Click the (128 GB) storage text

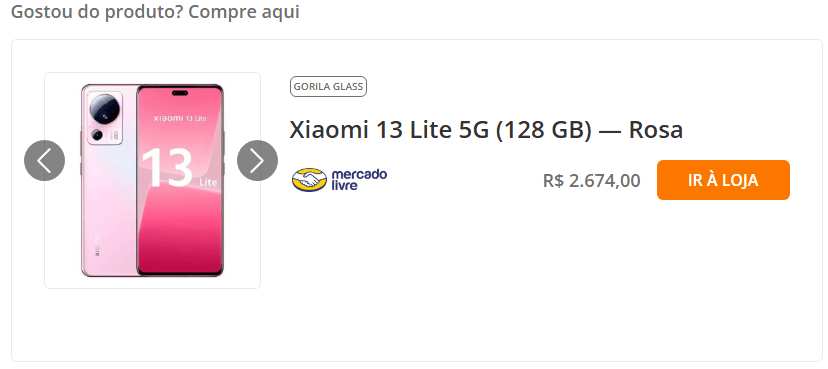[x=544, y=130]
